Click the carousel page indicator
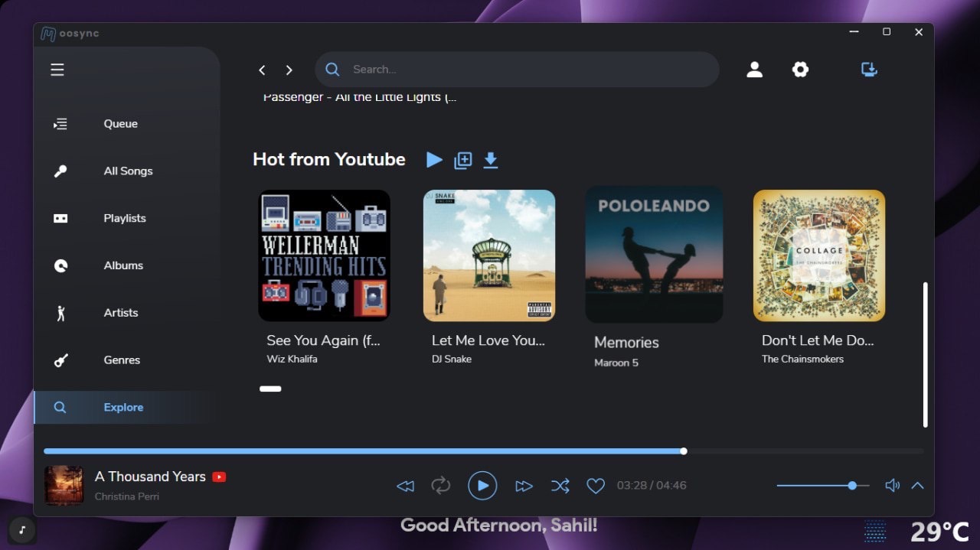The image size is (980, 550). tap(270, 389)
